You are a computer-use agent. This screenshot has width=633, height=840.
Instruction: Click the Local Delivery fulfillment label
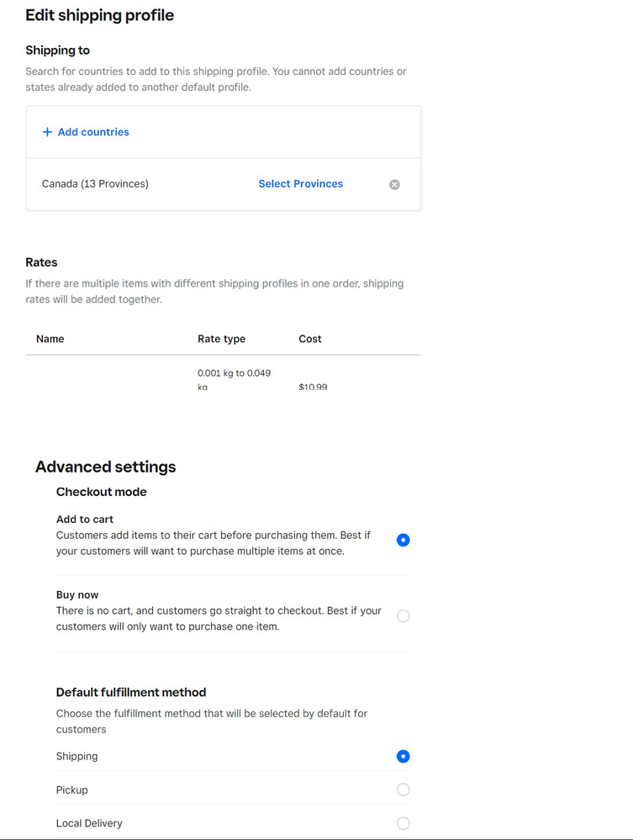pos(89,823)
